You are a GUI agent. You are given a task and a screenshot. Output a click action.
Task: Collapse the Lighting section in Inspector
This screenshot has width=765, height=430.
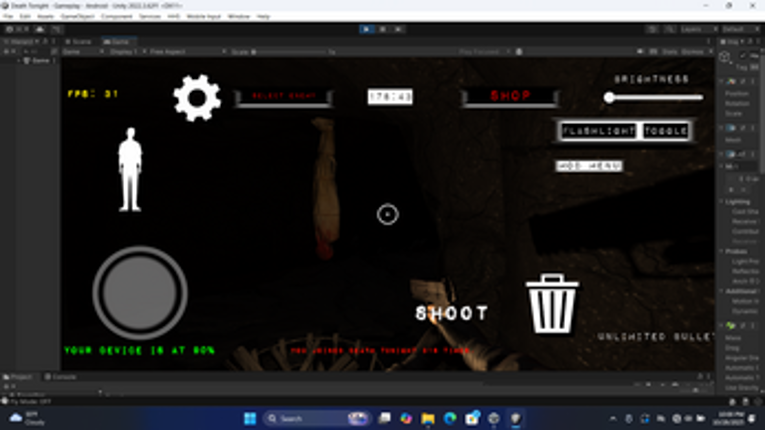[x=722, y=202]
